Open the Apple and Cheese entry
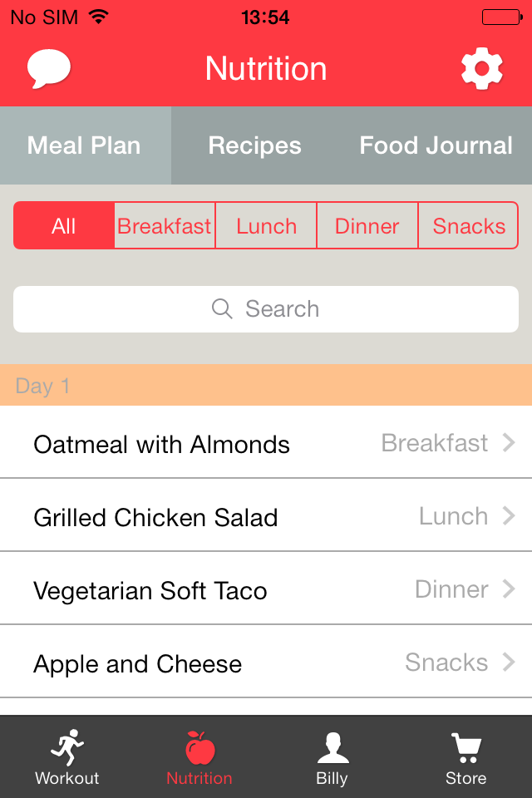The height and width of the screenshot is (798, 532). pos(266,663)
